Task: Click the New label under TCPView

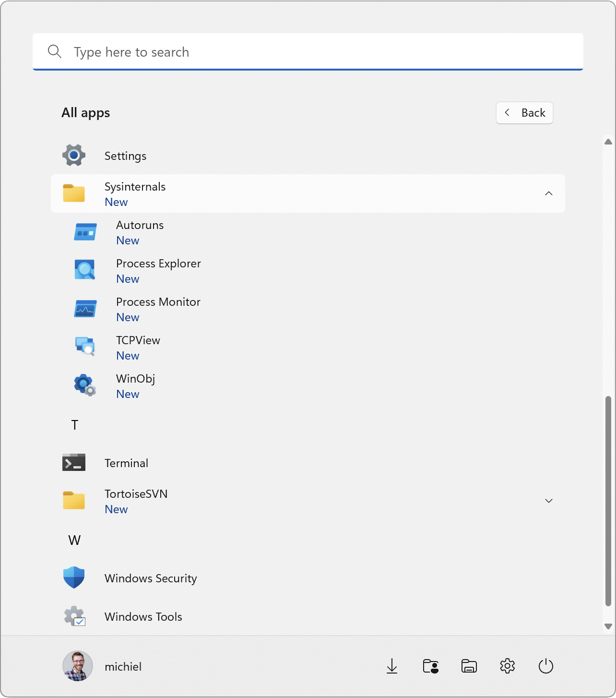Action: click(x=128, y=356)
